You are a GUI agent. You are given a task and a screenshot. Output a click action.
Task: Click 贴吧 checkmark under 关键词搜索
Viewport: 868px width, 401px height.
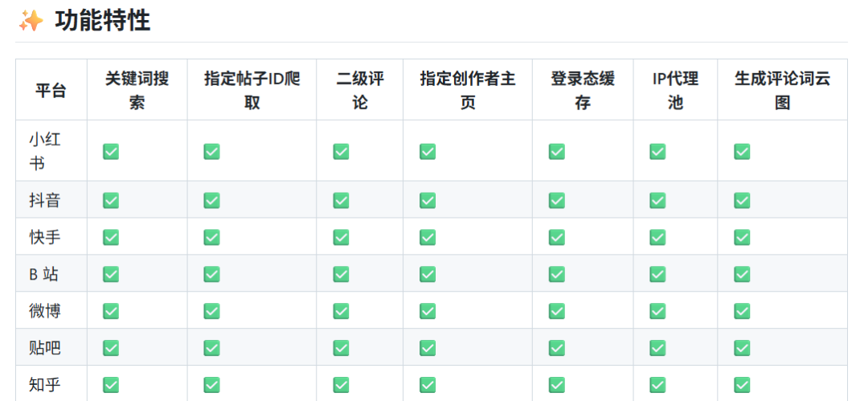(x=111, y=348)
